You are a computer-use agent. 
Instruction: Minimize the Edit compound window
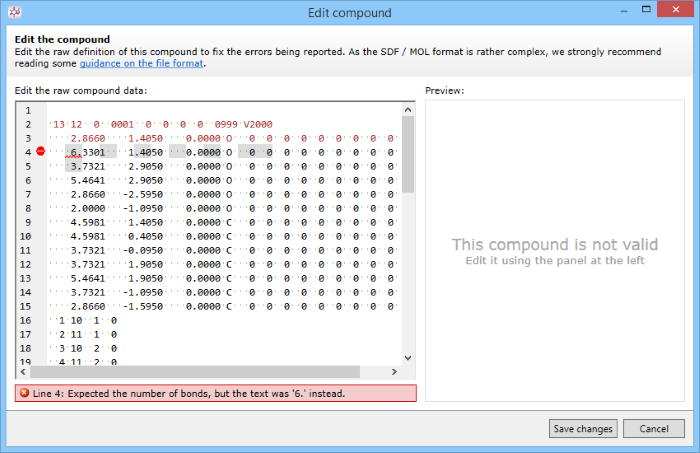tap(624, 10)
